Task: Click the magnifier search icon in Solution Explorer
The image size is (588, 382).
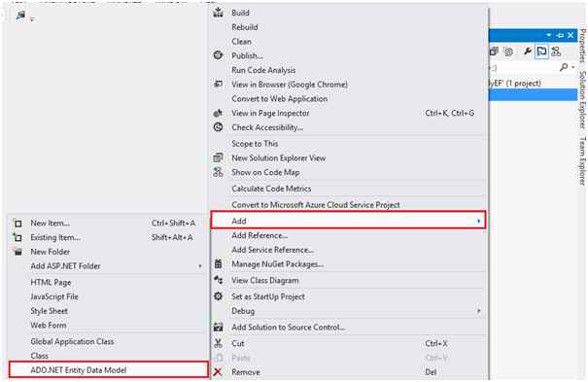Action: (564, 67)
